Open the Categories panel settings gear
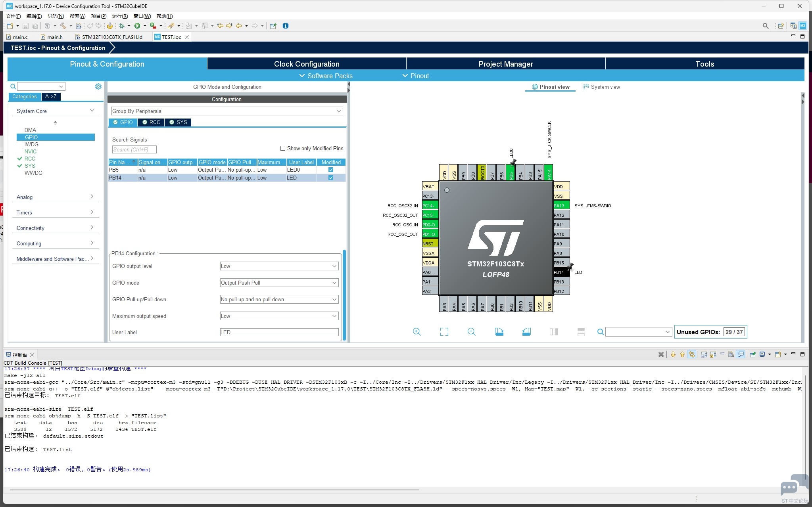The image size is (812, 507). (98, 86)
